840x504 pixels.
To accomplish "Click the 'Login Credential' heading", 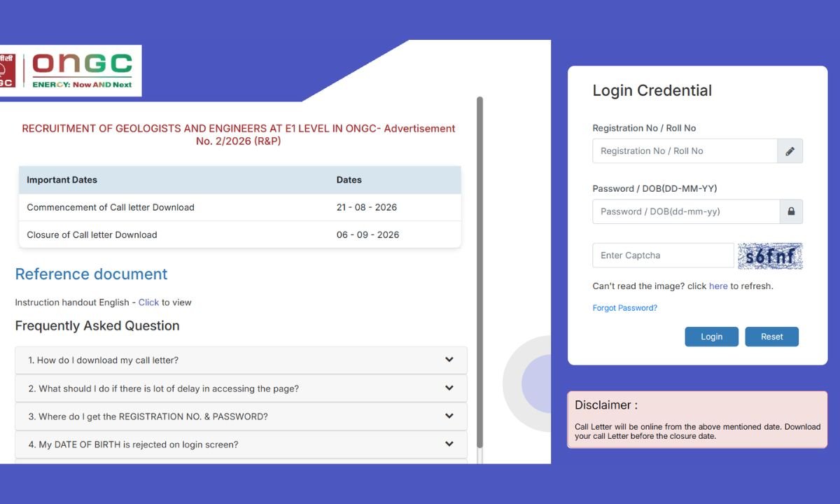I will [x=652, y=90].
